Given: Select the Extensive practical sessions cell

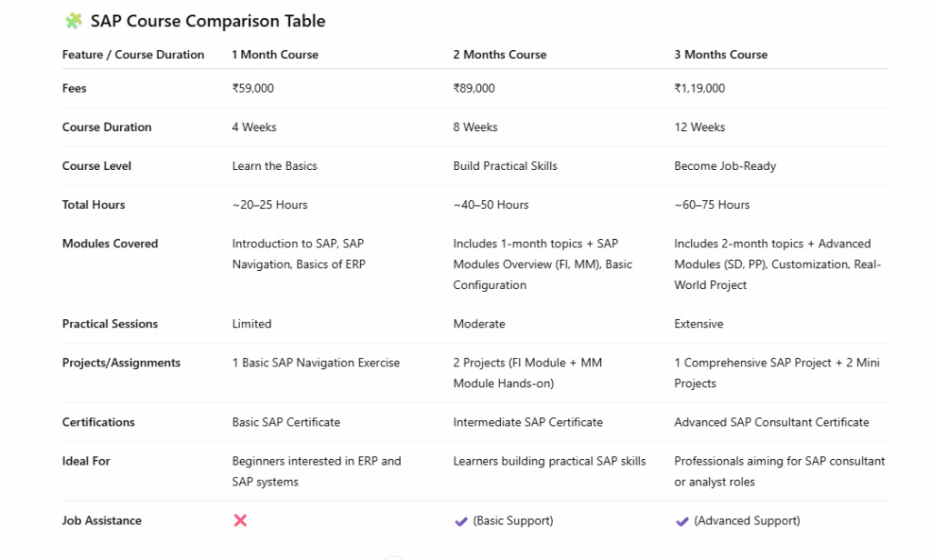Looking at the screenshot, I should coord(698,324).
